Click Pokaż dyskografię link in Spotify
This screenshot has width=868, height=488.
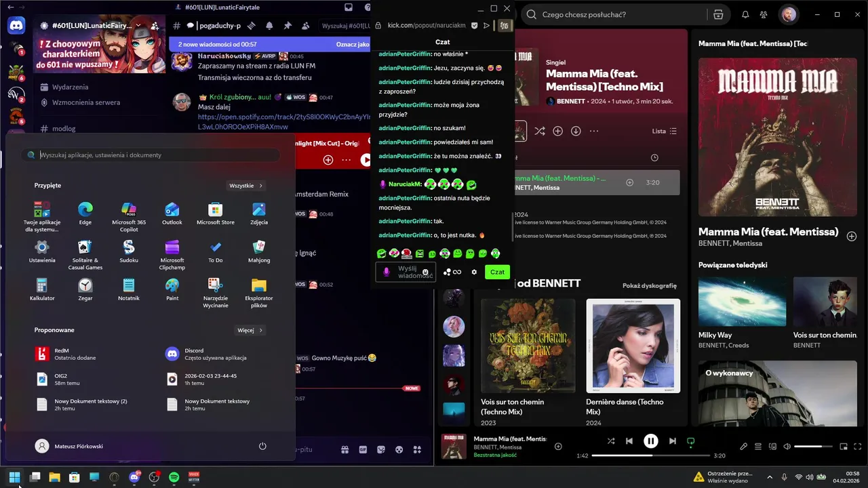click(x=649, y=286)
